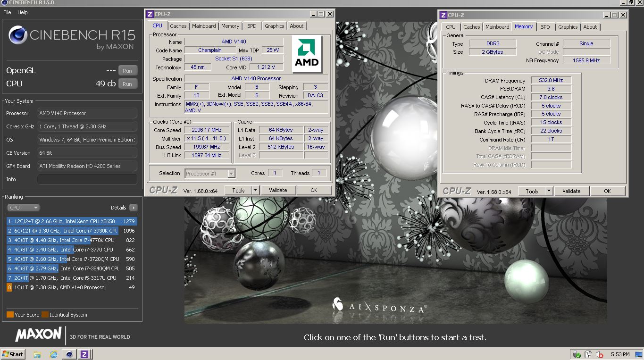Open the CPU ranking type dropdown
This screenshot has width=644, height=360.
tap(23, 208)
